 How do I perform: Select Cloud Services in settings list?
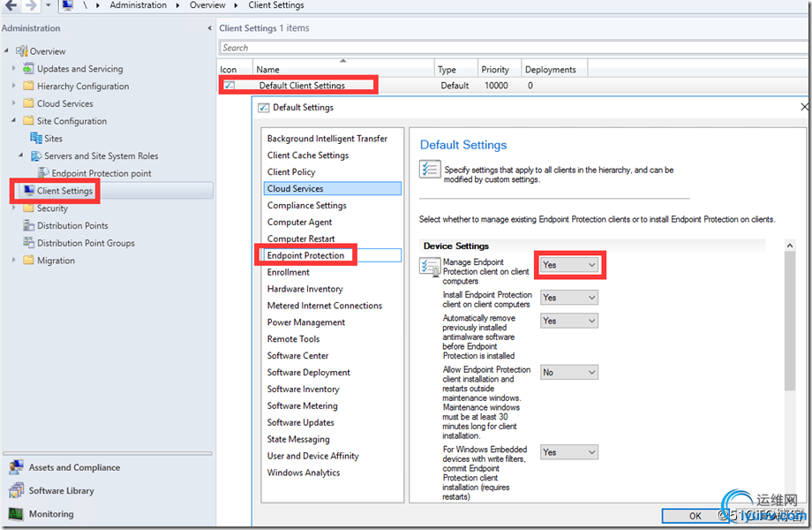click(x=333, y=188)
